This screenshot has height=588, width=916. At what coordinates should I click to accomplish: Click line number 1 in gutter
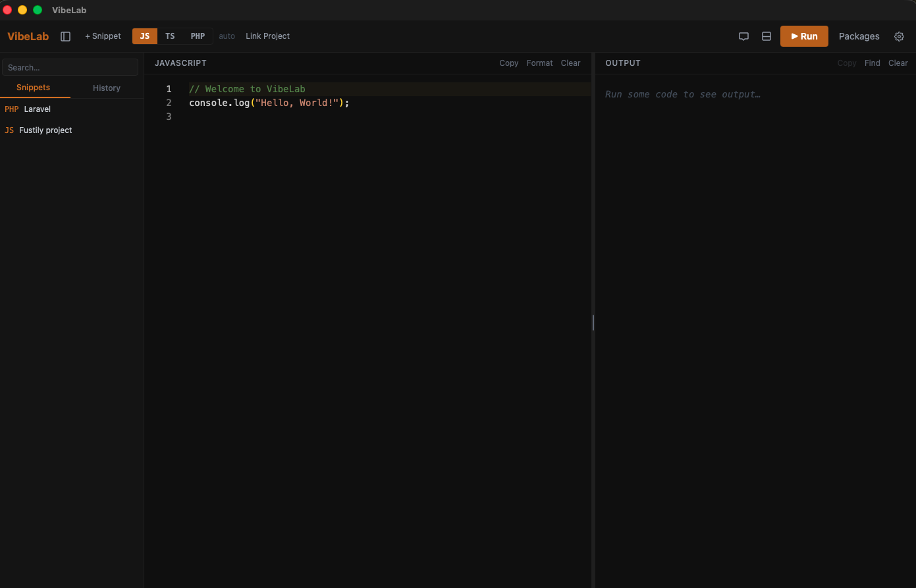tap(169, 89)
